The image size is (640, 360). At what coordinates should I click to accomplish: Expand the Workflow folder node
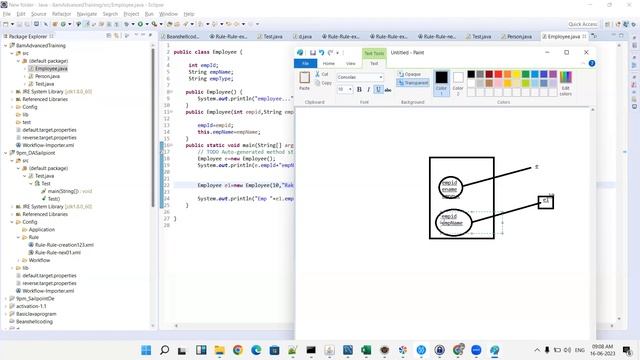(x=18, y=260)
